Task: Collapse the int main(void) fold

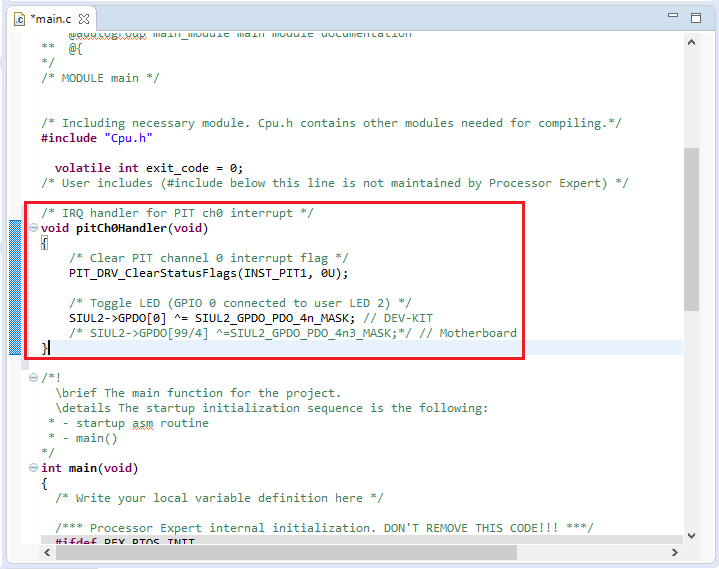Action: pyautogui.click(x=33, y=468)
